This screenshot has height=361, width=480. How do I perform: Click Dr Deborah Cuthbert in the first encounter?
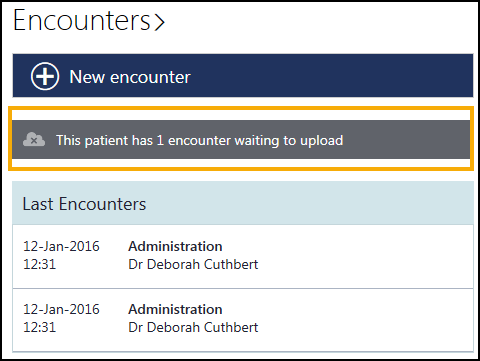coord(193,264)
